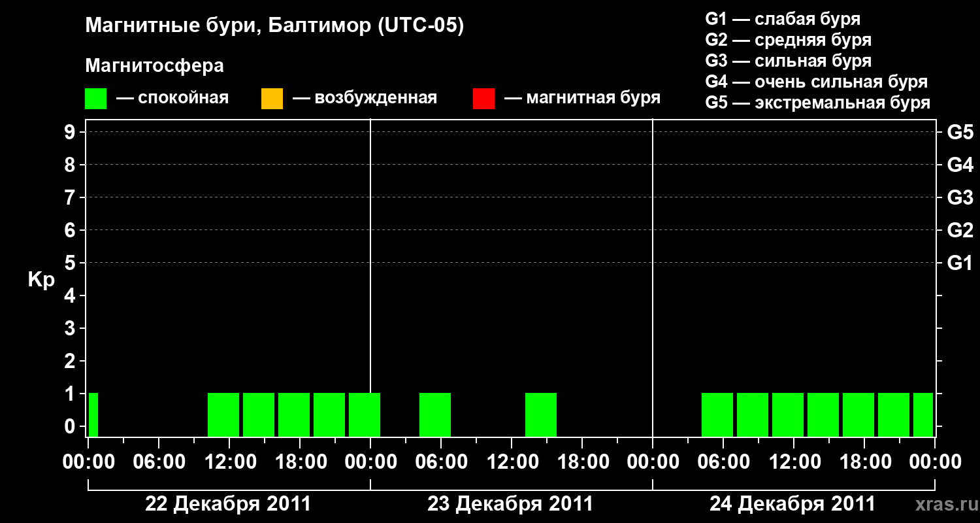
Task: Click the '12:00' time label under 22 December
Action: click(x=229, y=462)
